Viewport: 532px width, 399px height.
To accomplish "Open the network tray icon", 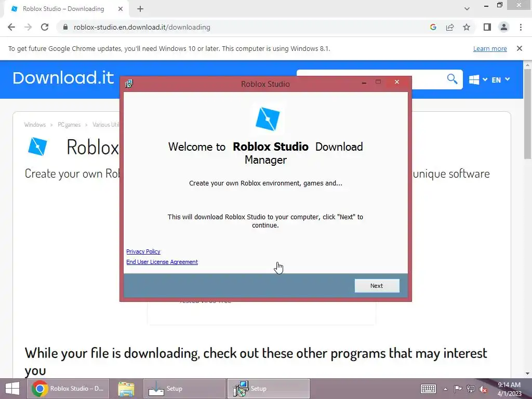I will pyautogui.click(x=471, y=389).
